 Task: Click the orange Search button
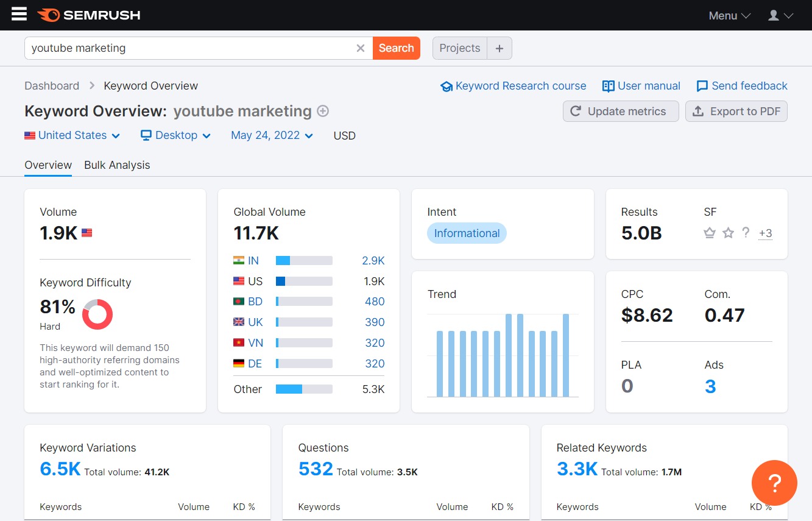coord(397,48)
